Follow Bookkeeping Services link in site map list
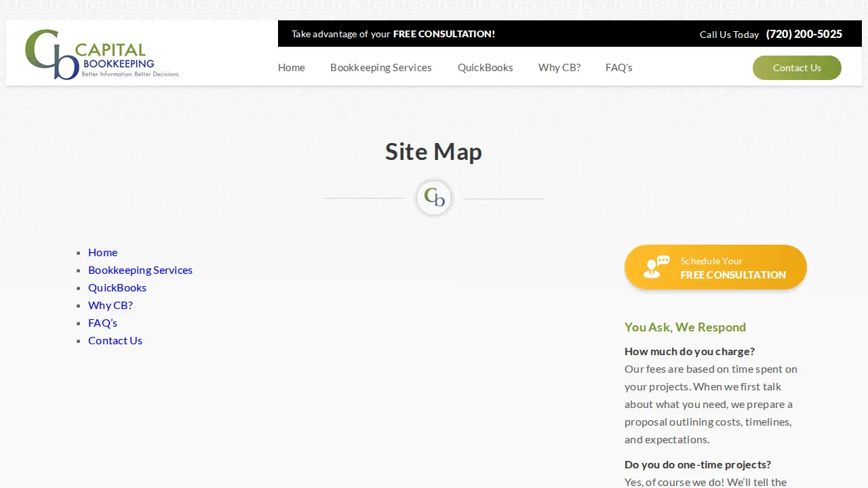 tap(140, 270)
